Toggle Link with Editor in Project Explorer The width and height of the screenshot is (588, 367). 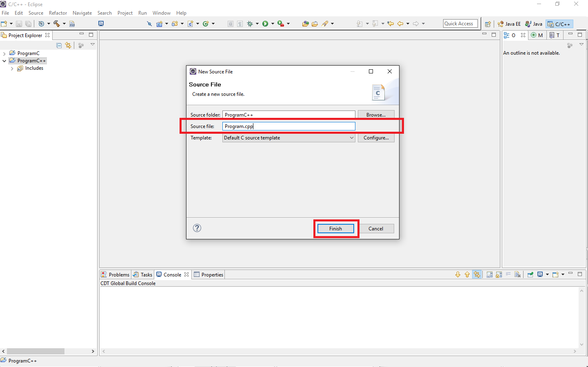coord(68,45)
